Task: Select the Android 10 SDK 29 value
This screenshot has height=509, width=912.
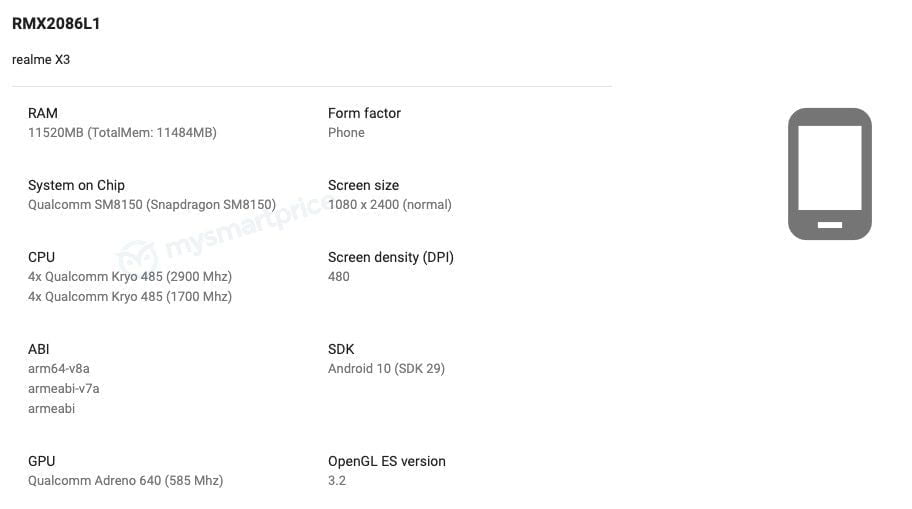Action: (x=386, y=368)
